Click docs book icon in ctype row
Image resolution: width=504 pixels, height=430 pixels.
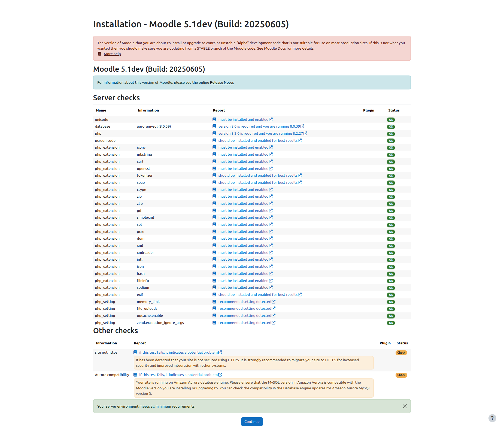pyautogui.click(x=214, y=190)
